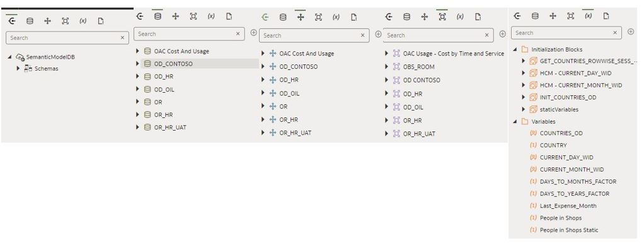Select the SemanticModelDB connection
The height and width of the screenshot is (243, 644).
[x=50, y=57]
